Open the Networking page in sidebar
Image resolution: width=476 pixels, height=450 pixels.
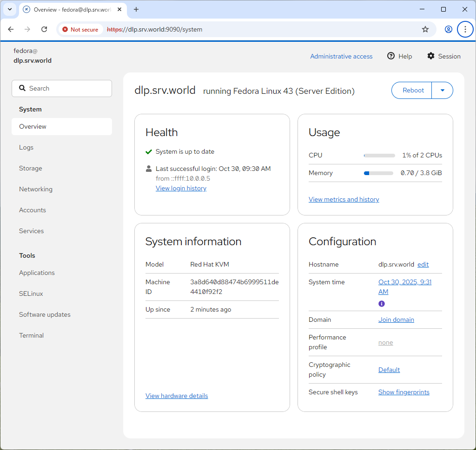point(36,189)
